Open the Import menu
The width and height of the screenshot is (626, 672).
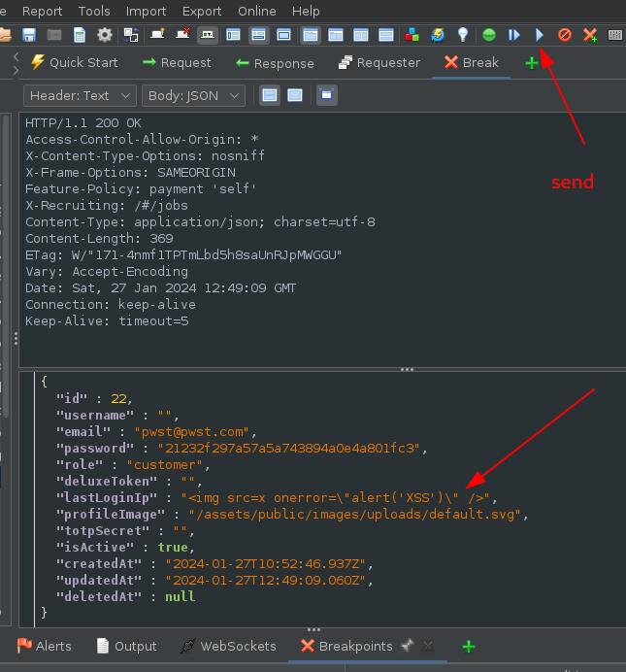click(146, 11)
